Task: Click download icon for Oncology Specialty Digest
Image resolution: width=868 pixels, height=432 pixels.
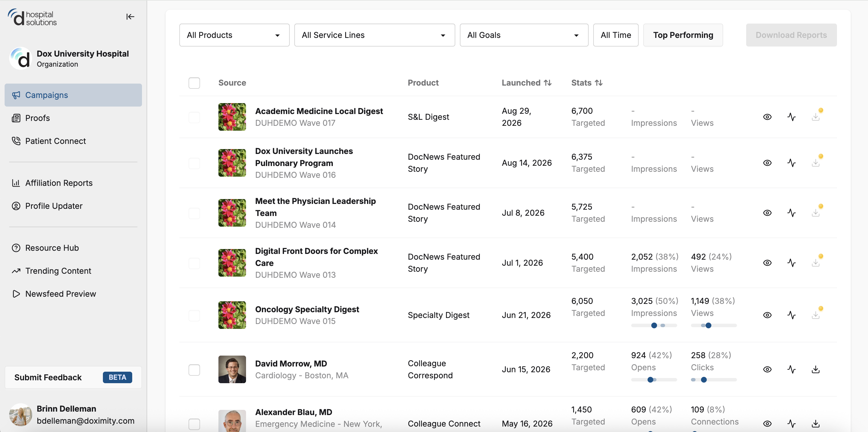Action: click(x=815, y=315)
